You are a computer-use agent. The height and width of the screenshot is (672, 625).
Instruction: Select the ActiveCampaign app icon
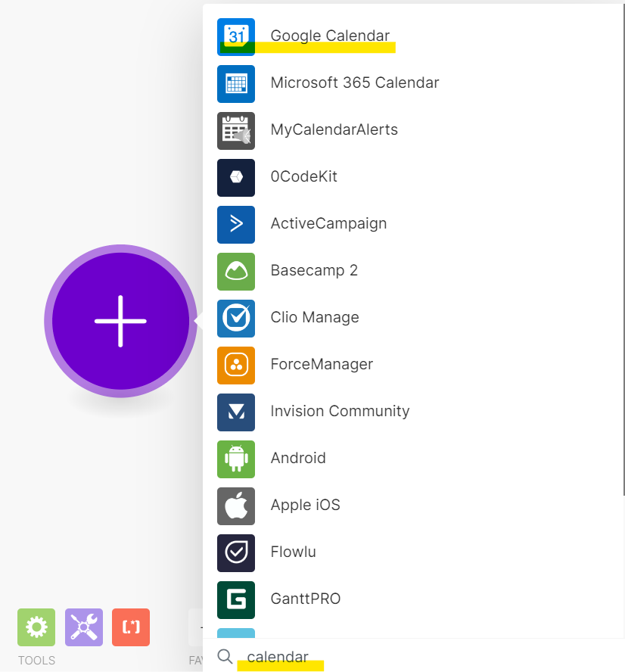236,224
